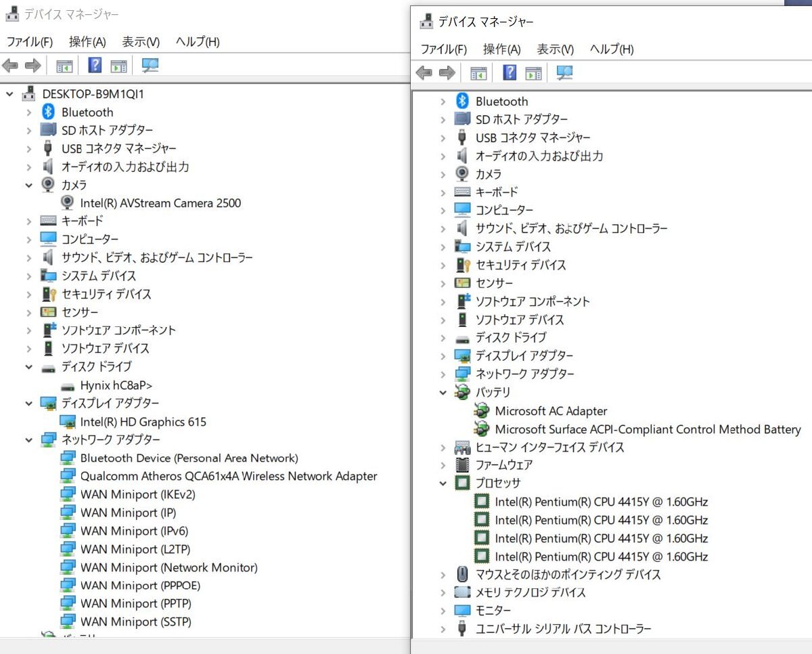The image size is (812, 654).
Task: Click ファームウェア chip icon in right window
Action: point(462,464)
